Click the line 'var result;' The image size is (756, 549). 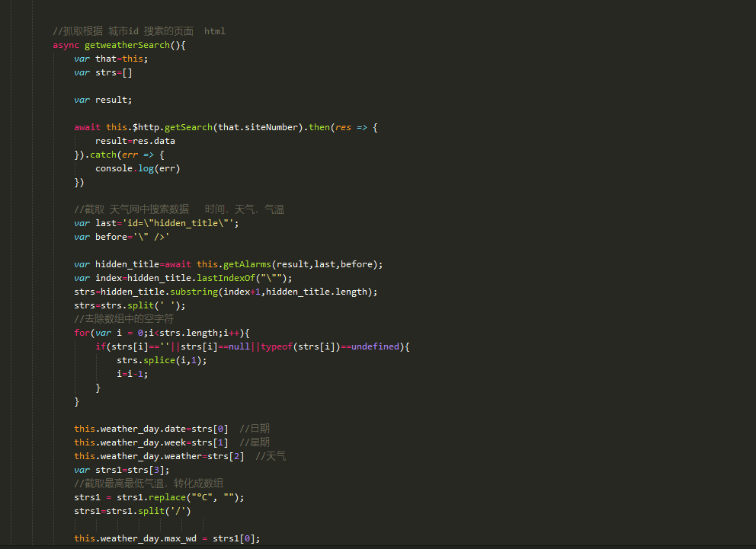pyautogui.click(x=103, y=100)
